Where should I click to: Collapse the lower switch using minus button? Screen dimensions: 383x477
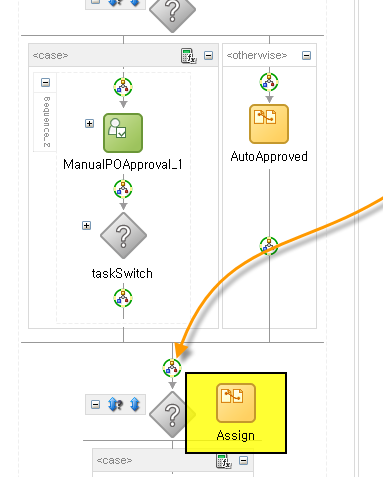click(x=95, y=405)
